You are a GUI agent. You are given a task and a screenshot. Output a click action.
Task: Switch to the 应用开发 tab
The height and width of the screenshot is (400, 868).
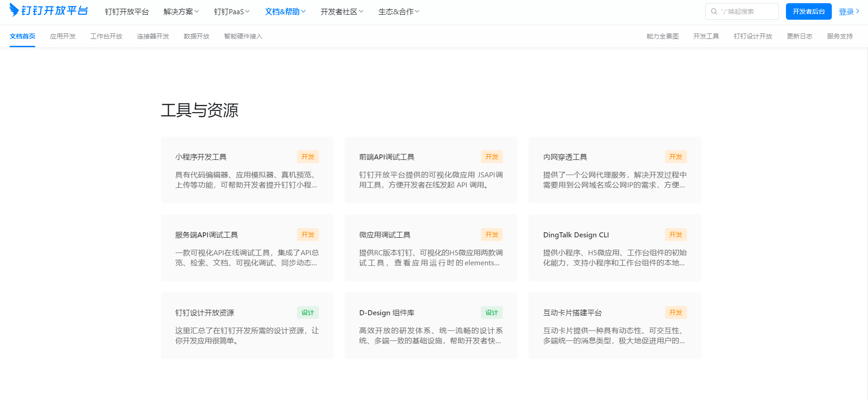(63, 36)
